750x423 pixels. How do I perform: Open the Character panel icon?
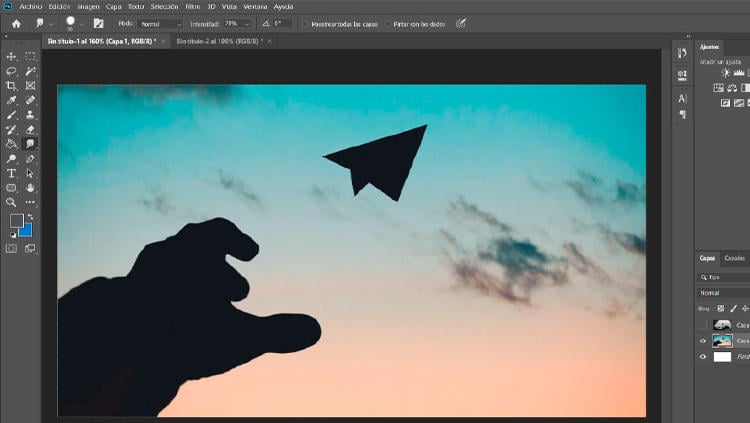[x=682, y=99]
